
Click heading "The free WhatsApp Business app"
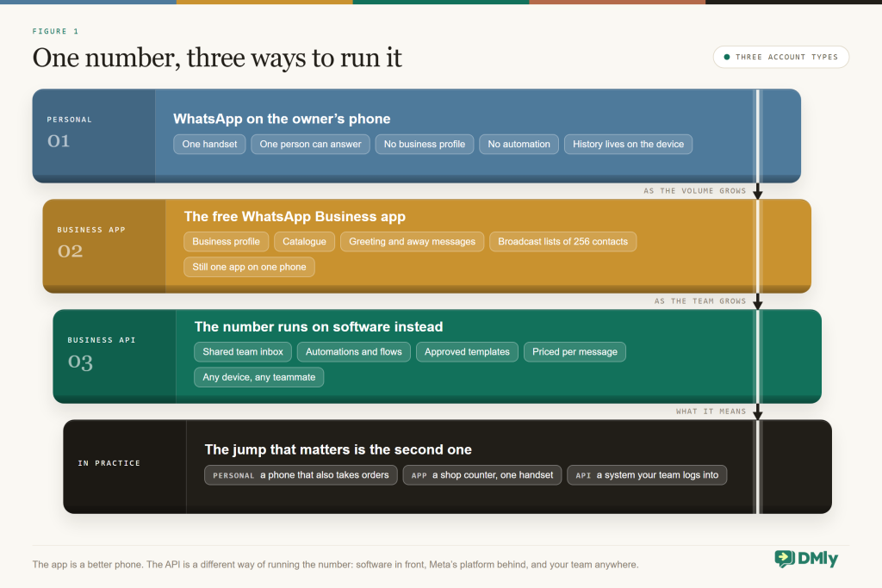pyautogui.click(x=295, y=217)
